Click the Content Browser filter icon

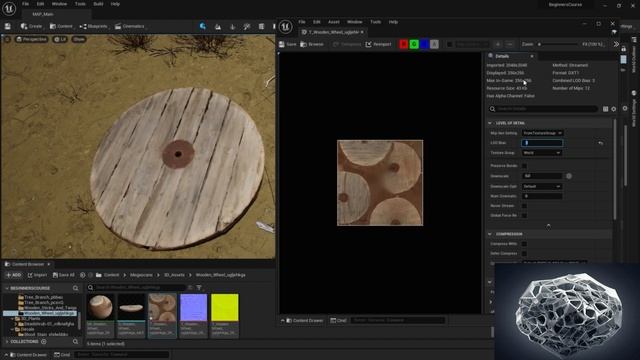coord(199,288)
